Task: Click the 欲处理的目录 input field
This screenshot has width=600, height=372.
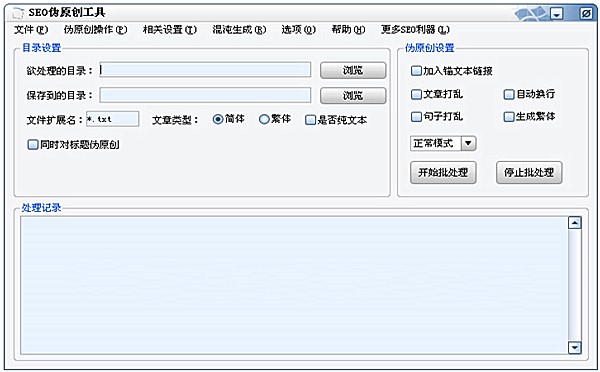Action: pos(205,70)
